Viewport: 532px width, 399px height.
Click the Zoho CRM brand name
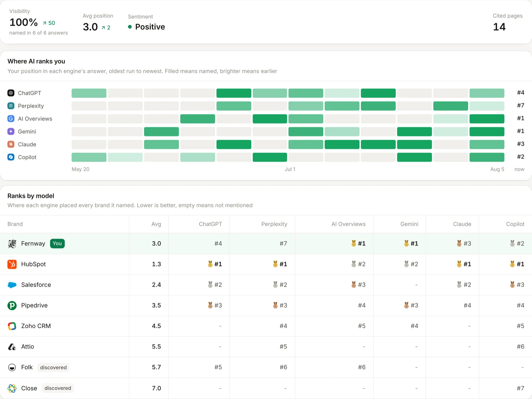pos(36,326)
